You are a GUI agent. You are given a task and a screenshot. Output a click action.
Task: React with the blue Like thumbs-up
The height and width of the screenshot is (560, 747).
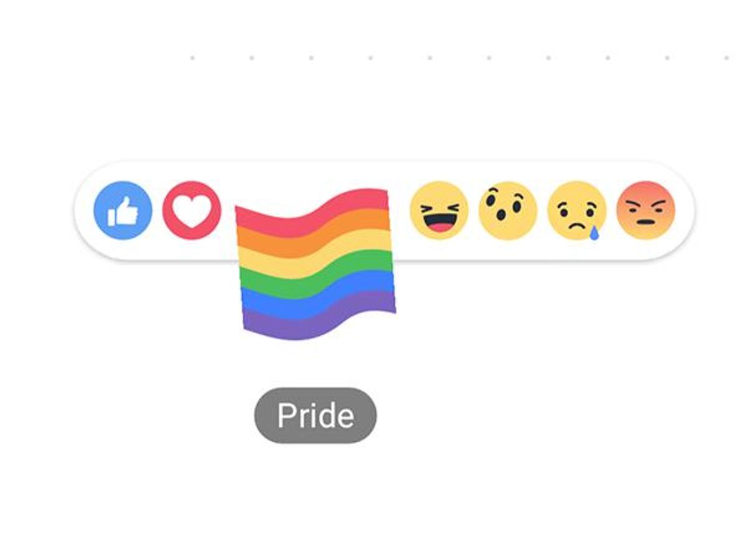tap(123, 210)
